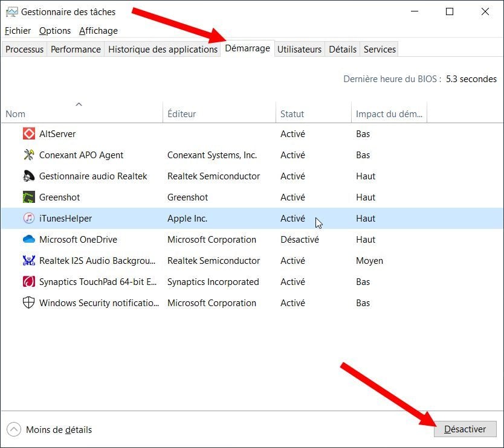This screenshot has height=448, width=504.
Task: Click the Greenshot app icon
Action: pyautogui.click(x=28, y=197)
